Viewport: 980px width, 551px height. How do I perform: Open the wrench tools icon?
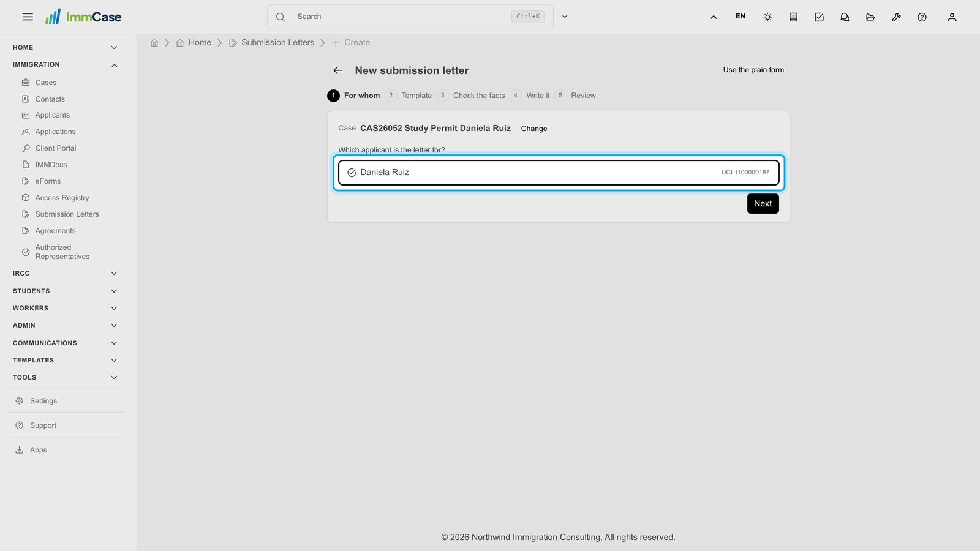coord(896,17)
